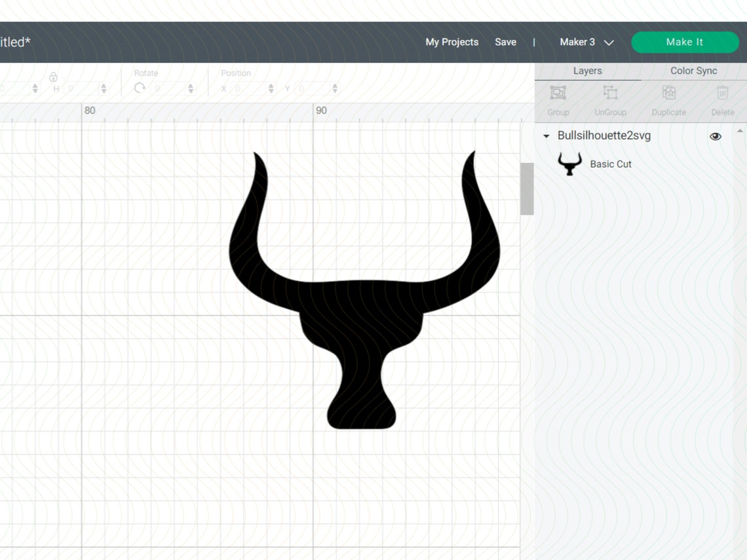This screenshot has width=747, height=560.
Task: Open the Maker 3 machine dropdown
Action: (x=586, y=42)
